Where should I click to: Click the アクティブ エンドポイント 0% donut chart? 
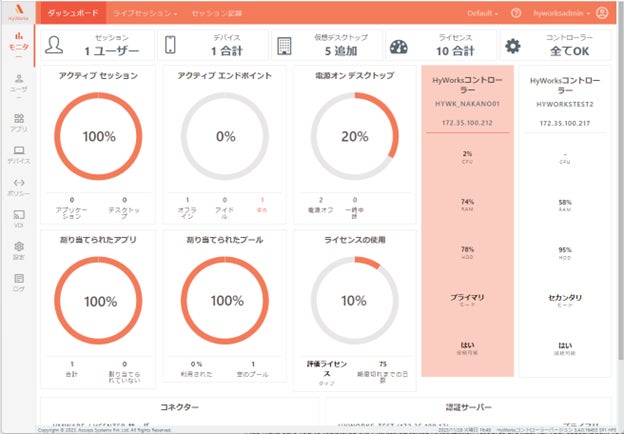coord(225,136)
